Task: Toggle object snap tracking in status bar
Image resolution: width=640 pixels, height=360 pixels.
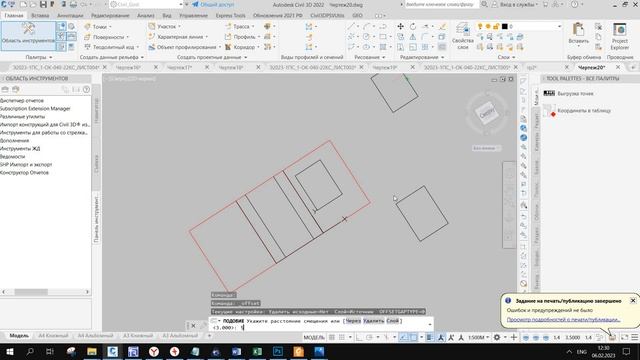Action: tap(404, 338)
